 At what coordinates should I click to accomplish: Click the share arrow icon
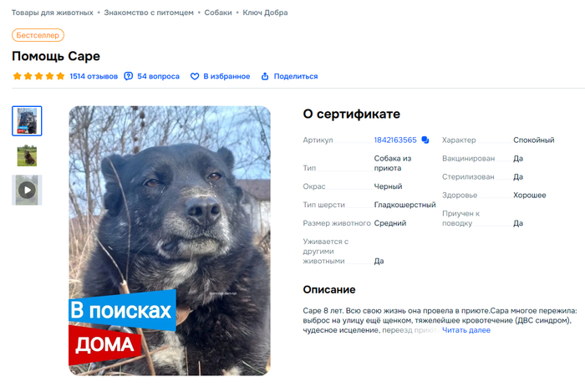coord(265,76)
